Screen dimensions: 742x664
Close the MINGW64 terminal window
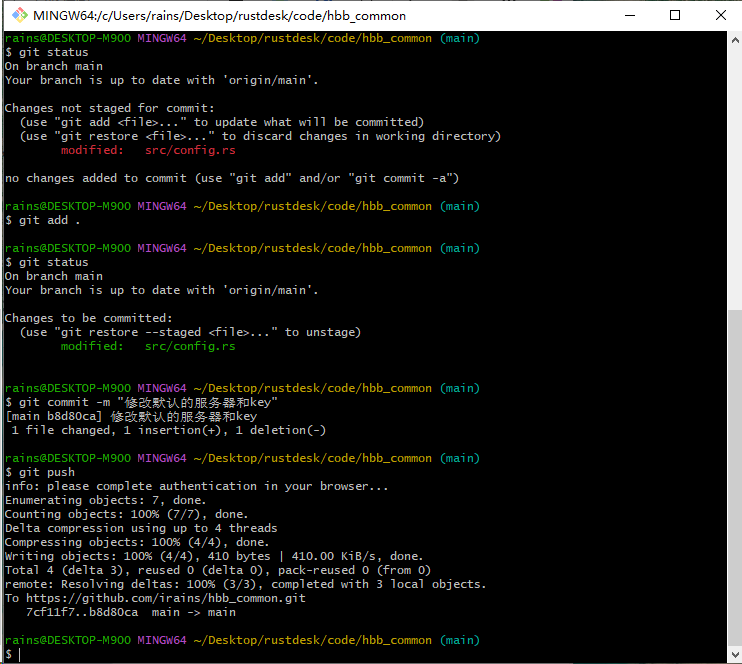(x=720, y=15)
